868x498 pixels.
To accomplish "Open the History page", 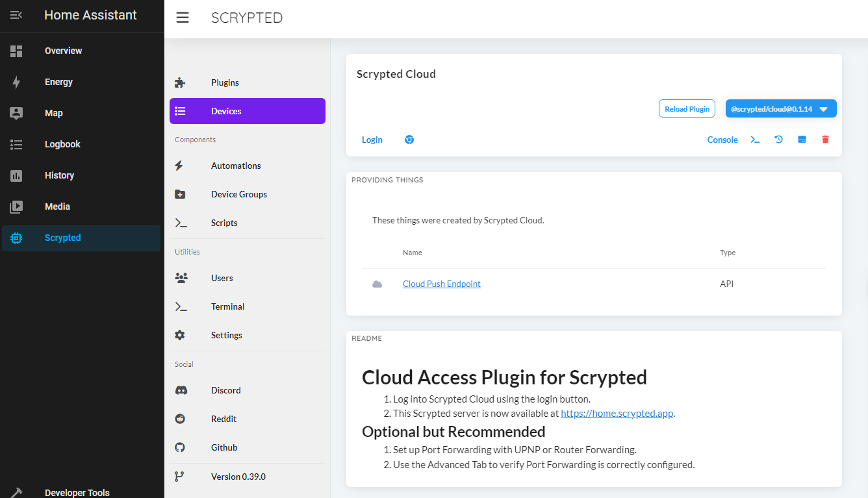I will (x=81, y=175).
